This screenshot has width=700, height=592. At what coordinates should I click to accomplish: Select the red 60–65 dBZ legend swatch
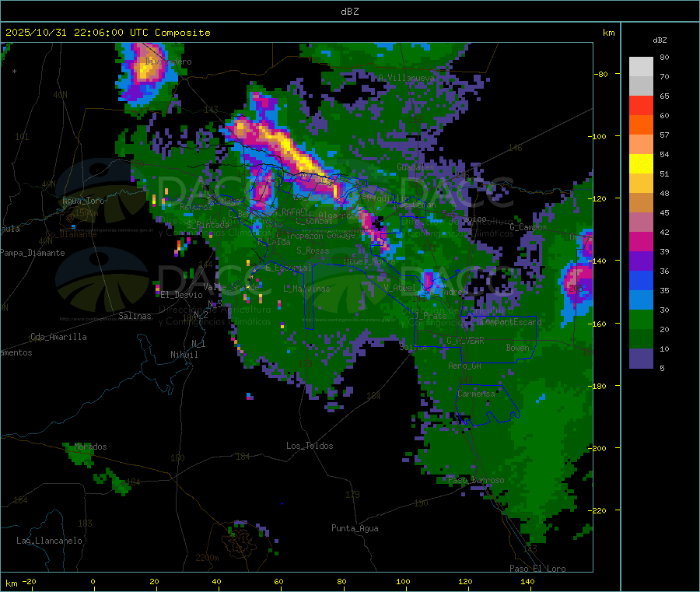click(x=641, y=105)
